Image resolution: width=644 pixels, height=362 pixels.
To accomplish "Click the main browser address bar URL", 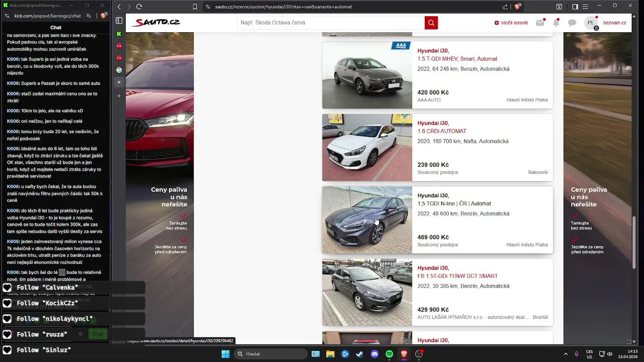I will (x=284, y=7).
